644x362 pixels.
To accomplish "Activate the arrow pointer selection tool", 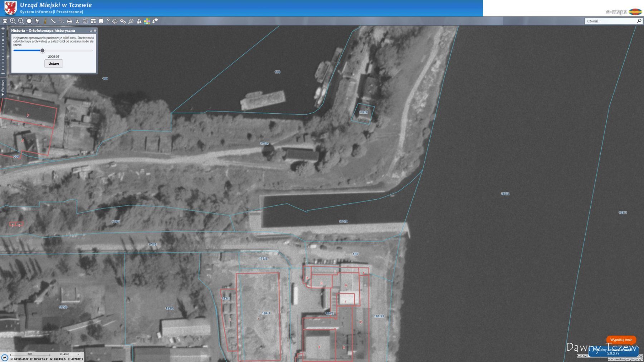I will point(37,21).
